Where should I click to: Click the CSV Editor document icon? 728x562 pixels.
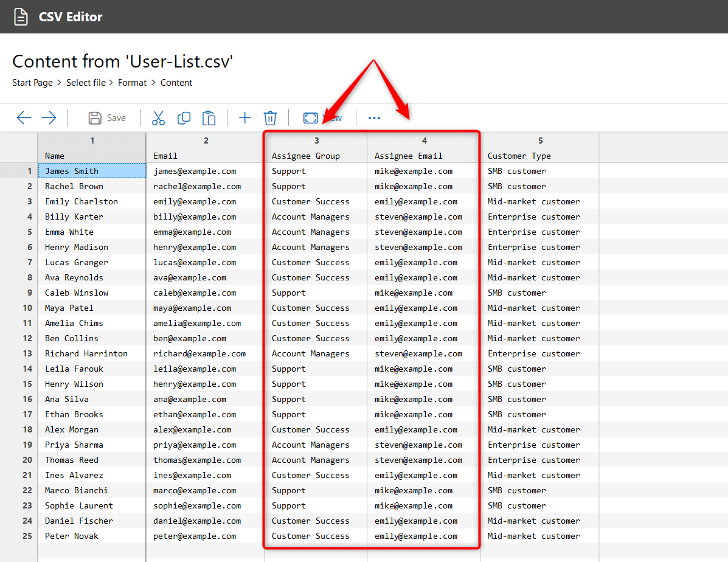(22, 16)
